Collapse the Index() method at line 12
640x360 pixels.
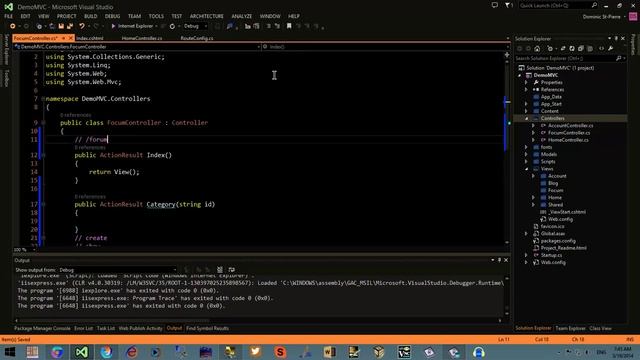click(x=43, y=156)
